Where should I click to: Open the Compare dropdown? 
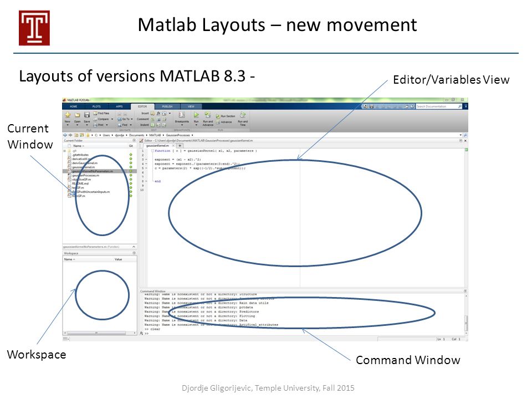[x=112, y=119]
